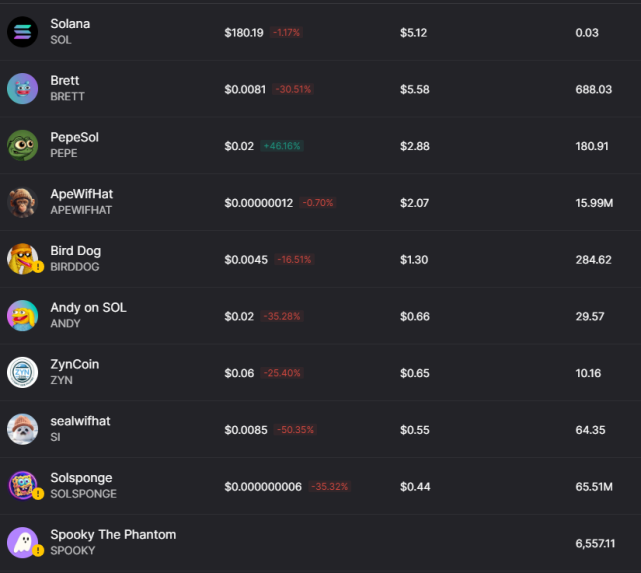Select the PepeSol balance 180.91
This screenshot has height=573, width=641.
[x=592, y=146]
